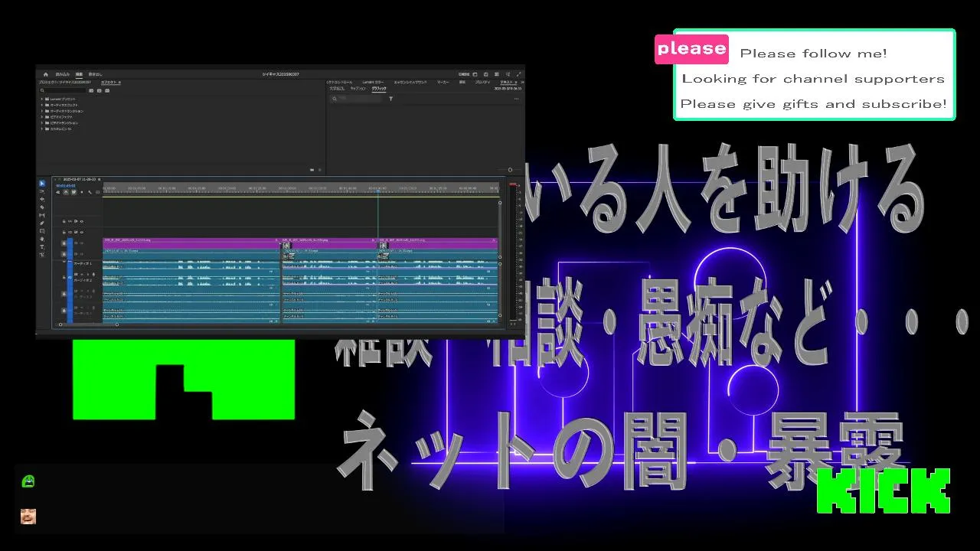
Task: Select the Pen tool
Action: coord(42,223)
